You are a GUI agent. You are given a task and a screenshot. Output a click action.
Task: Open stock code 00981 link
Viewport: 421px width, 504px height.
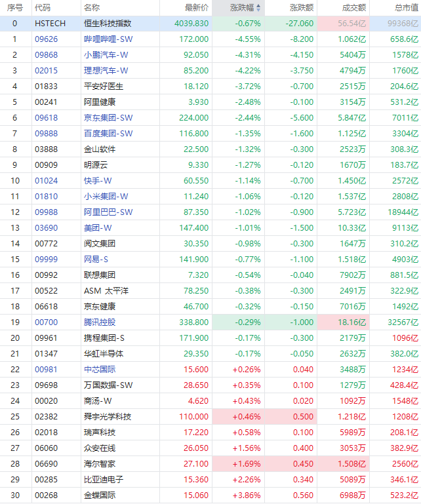click(47, 370)
